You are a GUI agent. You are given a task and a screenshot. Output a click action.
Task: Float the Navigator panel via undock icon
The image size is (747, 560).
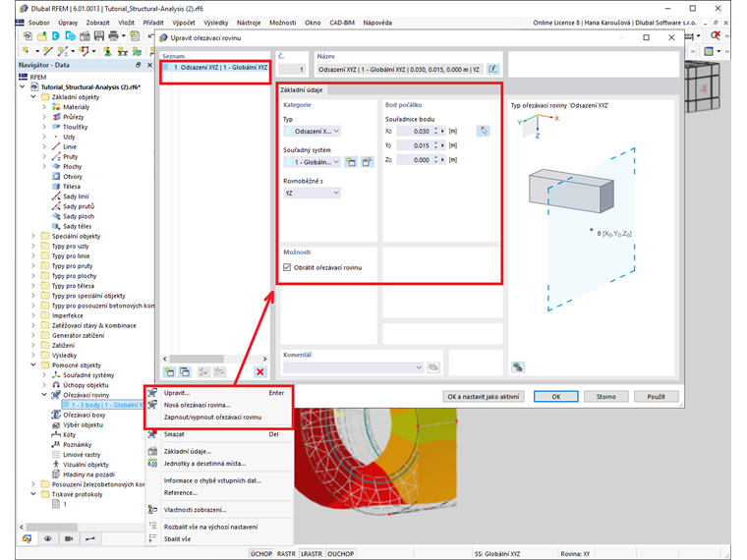click(139, 65)
